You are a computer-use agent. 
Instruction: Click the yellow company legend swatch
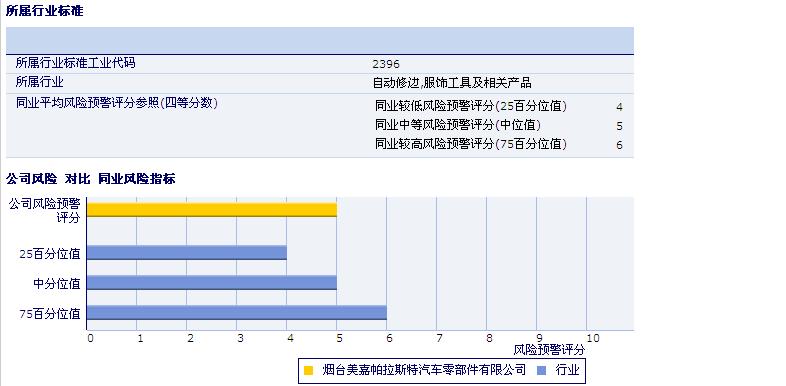[x=309, y=370]
